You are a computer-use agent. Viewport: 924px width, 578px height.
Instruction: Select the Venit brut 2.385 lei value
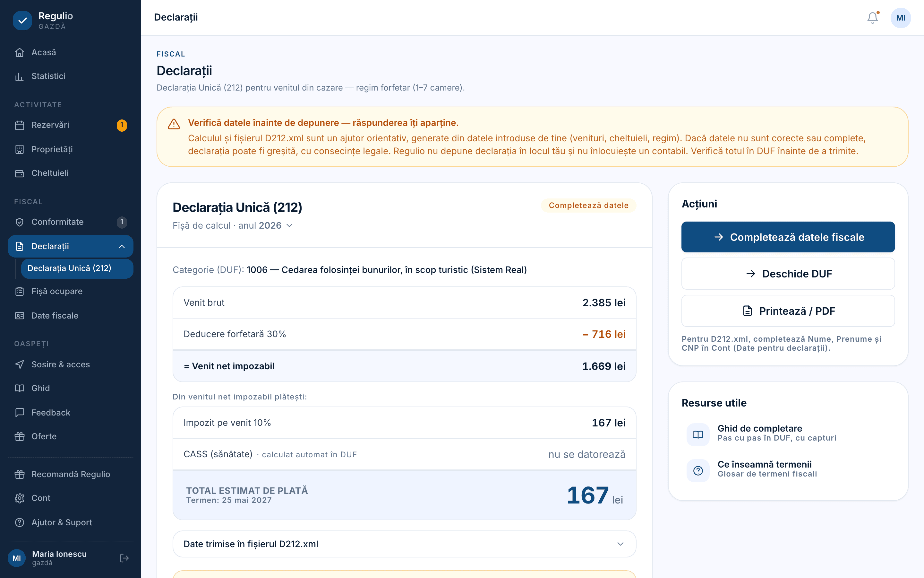[604, 303]
